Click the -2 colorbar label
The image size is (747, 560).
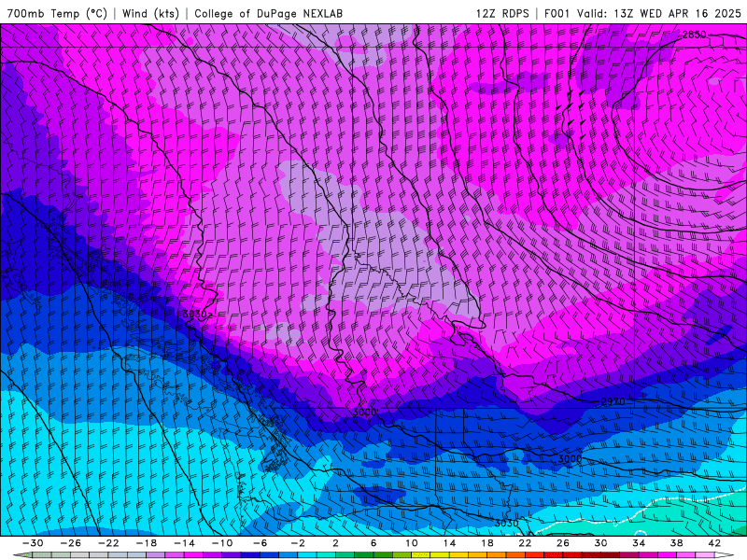pos(298,543)
